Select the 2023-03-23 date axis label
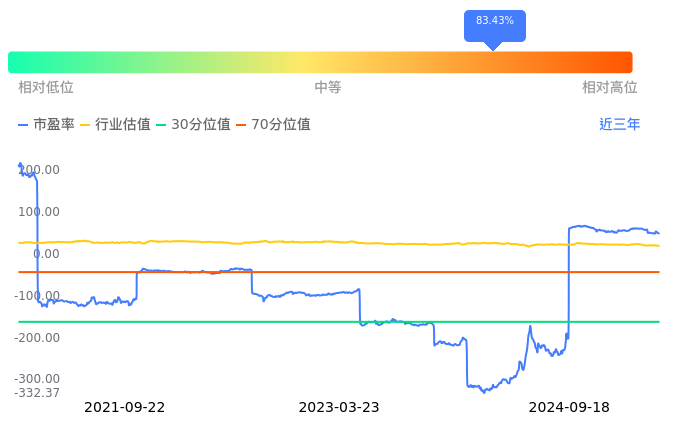The image size is (686, 442). tap(339, 407)
